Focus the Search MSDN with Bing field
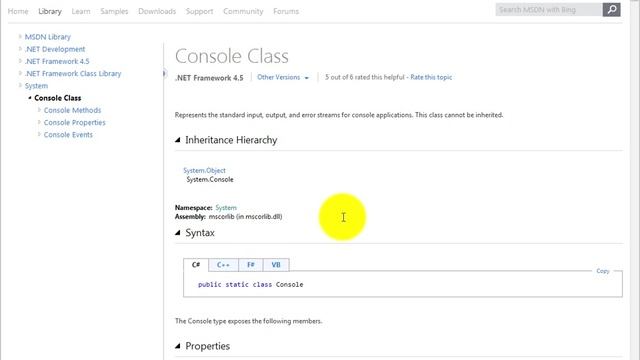 [x=549, y=10]
